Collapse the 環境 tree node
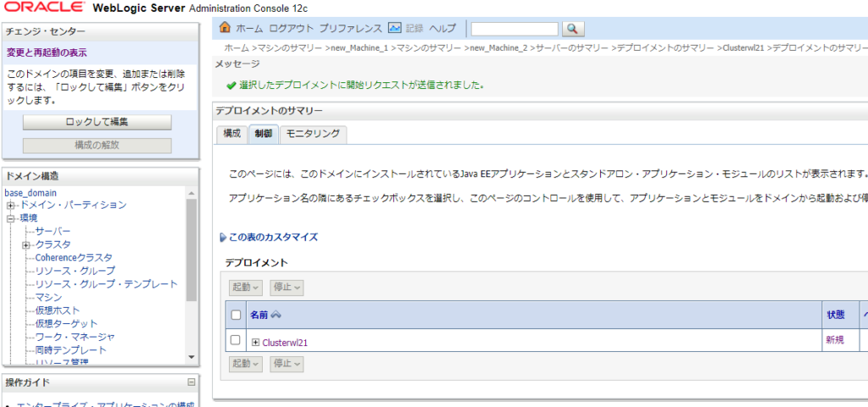 (11, 219)
